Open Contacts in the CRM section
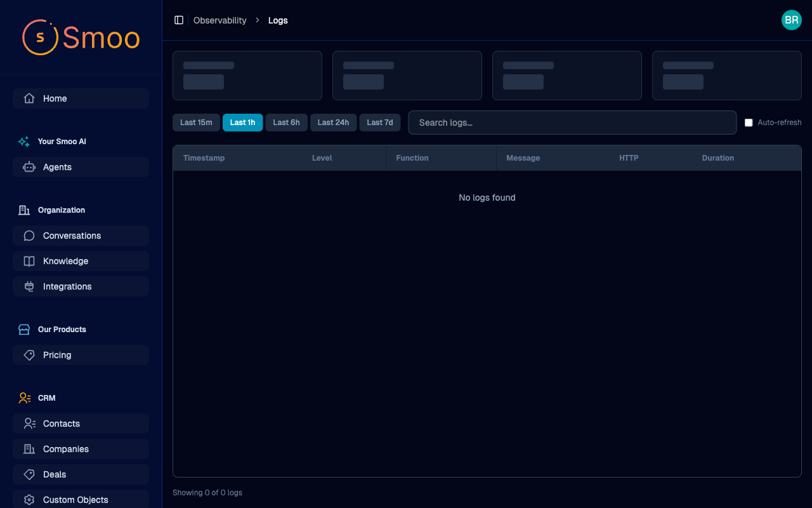This screenshot has width=812, height=508. tap(81, 424)
